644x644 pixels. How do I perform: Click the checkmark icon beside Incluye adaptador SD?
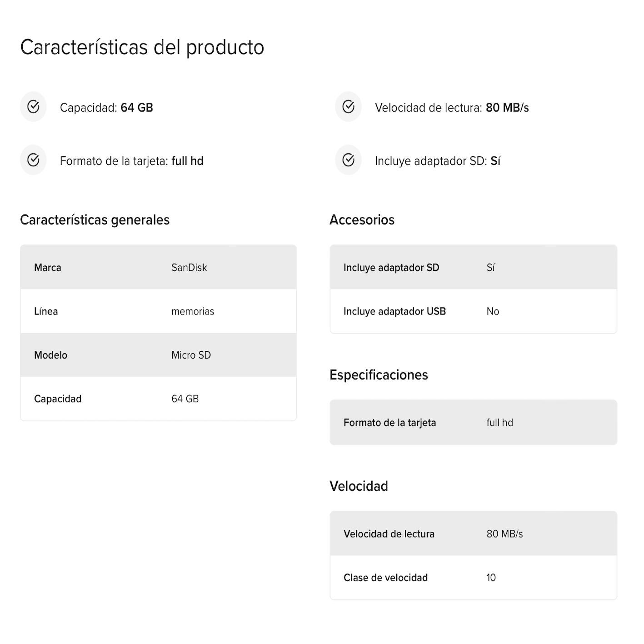pos(348,160)
